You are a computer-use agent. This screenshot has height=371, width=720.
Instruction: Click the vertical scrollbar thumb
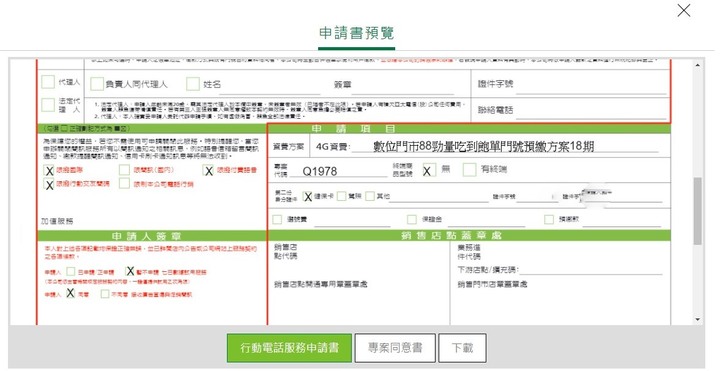(698, 211)
